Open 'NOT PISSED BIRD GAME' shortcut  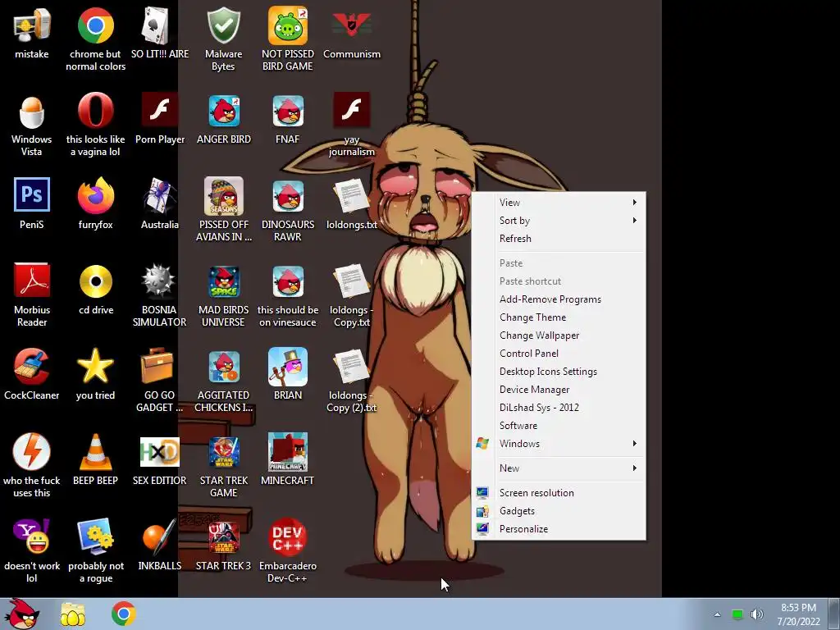coord(288,25)
